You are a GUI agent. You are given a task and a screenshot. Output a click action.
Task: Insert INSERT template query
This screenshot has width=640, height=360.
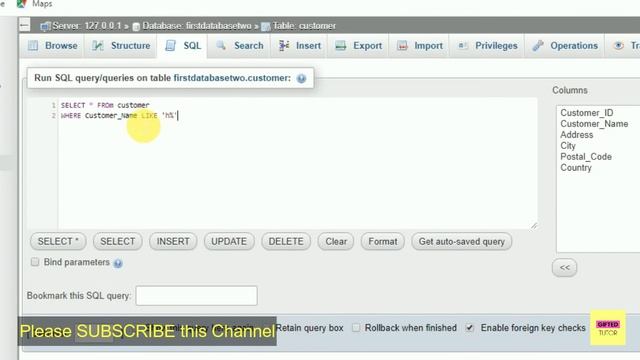coord(173,242)
